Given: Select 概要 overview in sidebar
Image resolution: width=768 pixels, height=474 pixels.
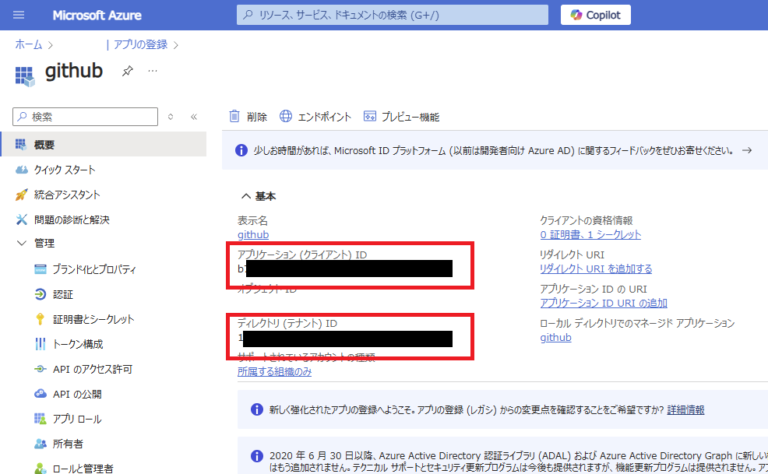Looking at the screenshot, I should pyautogui.click(x=44, y=145).
